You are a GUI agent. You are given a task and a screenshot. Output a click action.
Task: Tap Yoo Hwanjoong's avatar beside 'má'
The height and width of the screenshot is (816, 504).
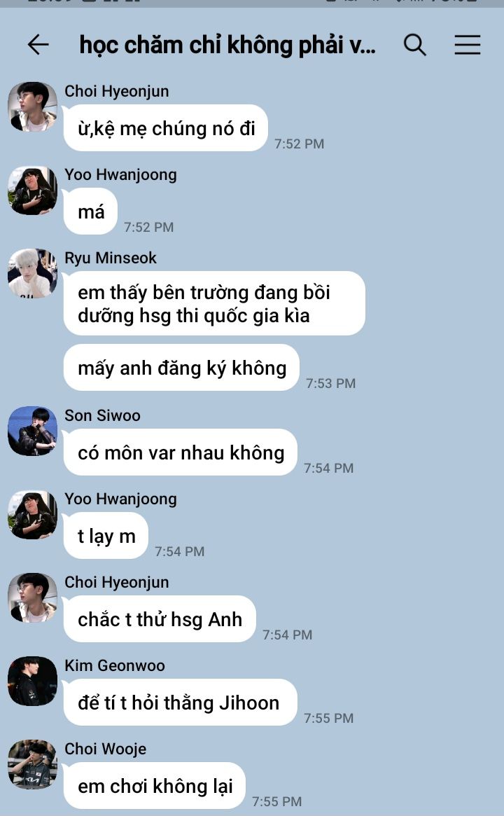pyautogui.click(x=32, y=191)
